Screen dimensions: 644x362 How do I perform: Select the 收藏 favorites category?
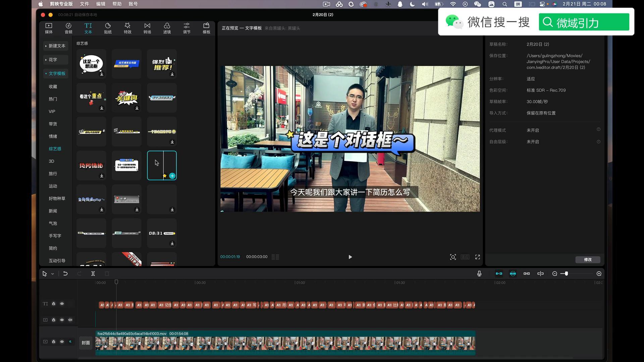click(53, 86)
